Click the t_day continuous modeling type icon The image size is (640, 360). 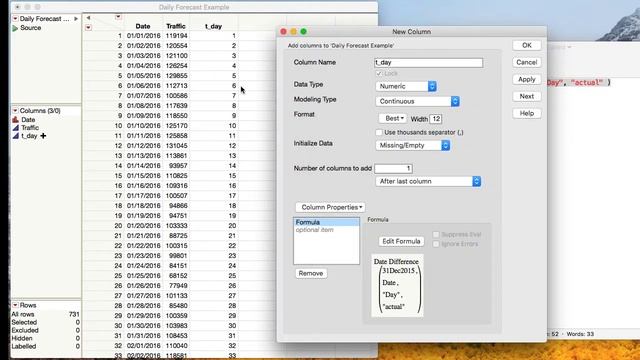(x=16, y=136)
